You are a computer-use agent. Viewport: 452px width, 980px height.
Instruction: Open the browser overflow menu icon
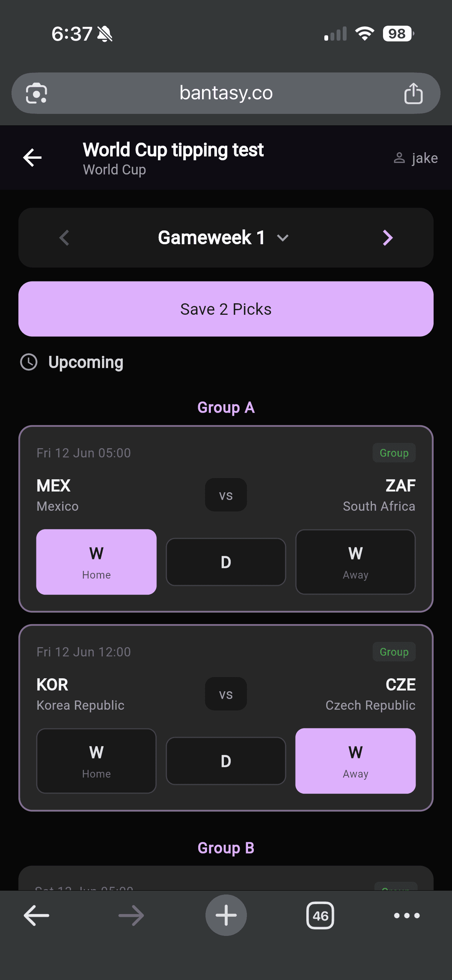407,915
